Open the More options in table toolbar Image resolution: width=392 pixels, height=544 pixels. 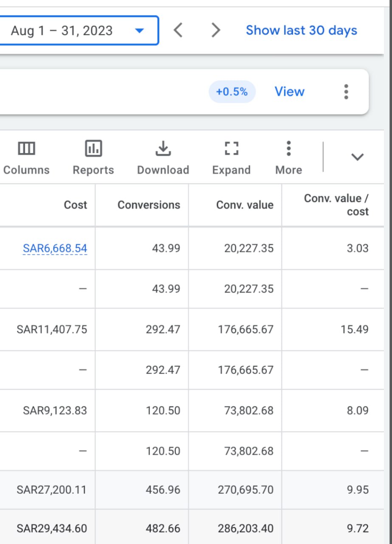click(289, 158)
